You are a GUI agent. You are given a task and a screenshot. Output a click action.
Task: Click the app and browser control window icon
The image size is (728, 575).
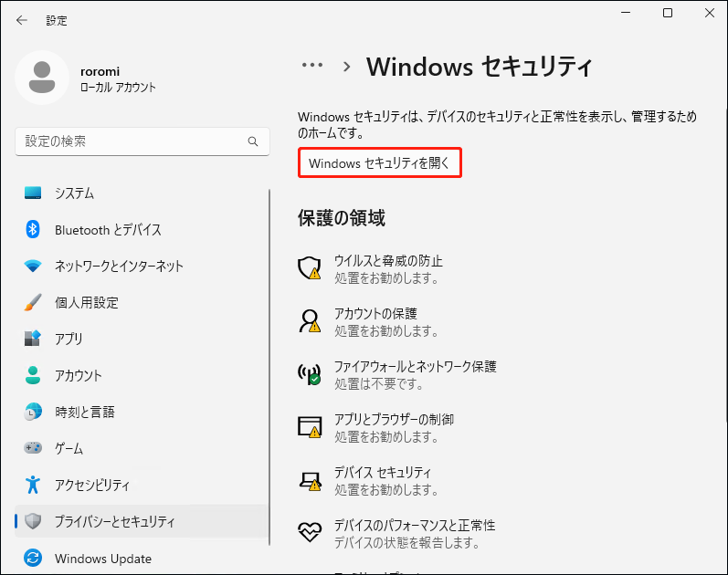[x=310, y=426]
